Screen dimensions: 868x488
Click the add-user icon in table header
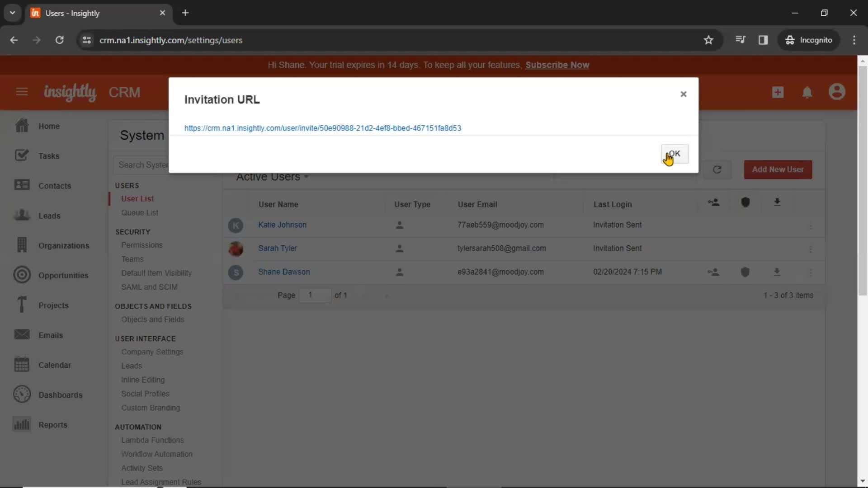click(x=713, y=202)
